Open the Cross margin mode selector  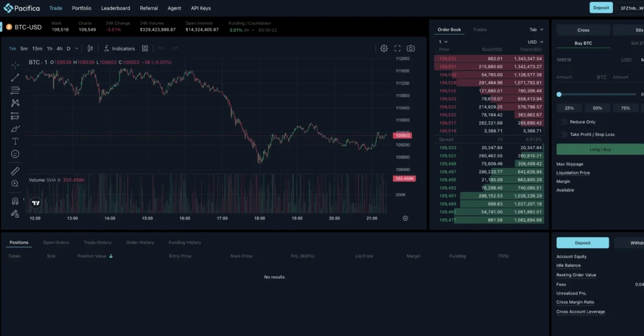click(x=583, y=30)
